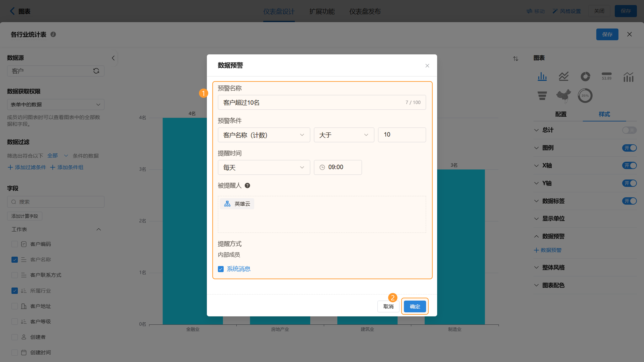The image size is (644, 362).
Task: Check the 创建者 field checkbox
Action: [14, 337]
